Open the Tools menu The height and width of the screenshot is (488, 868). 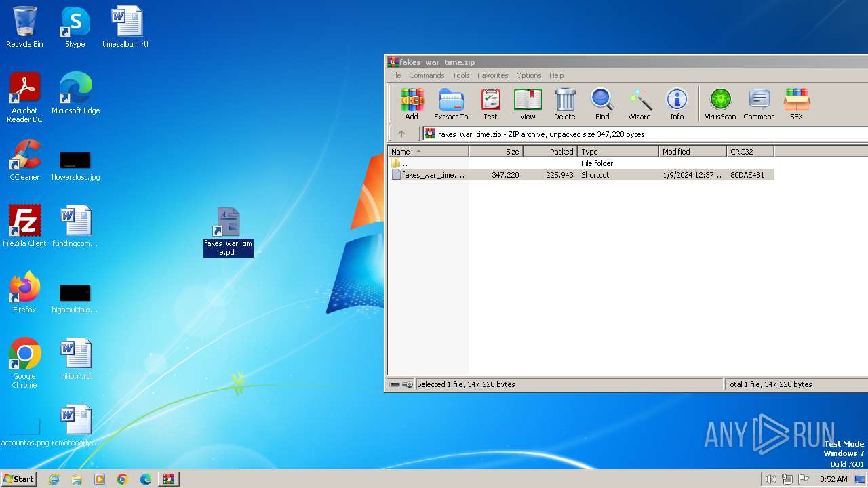(461, 75)
